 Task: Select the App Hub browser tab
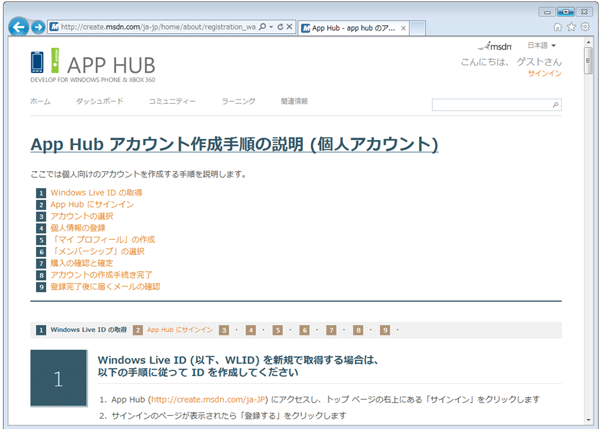tap(353, 28)
